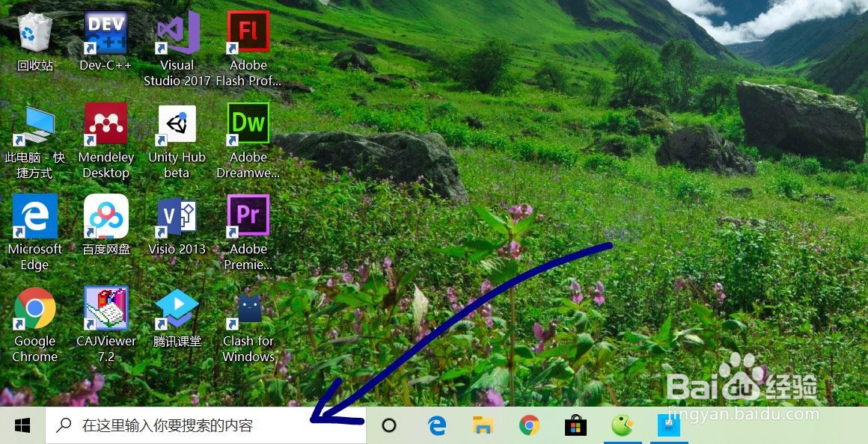Open File Explorer from the taskbar

click(483, 425)
